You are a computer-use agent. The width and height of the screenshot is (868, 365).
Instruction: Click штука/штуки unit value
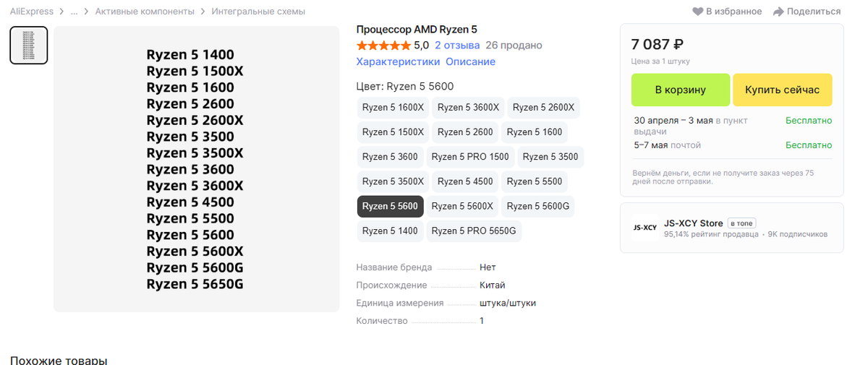[x=507, y=304]
